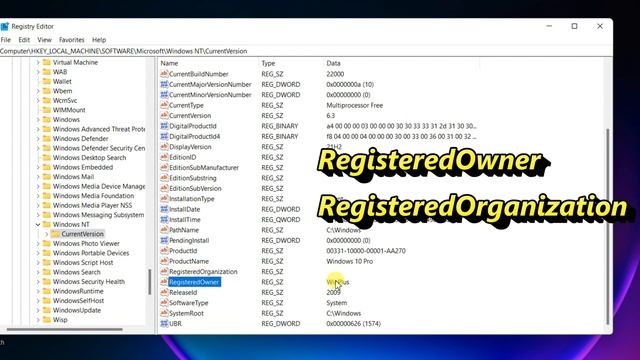Open the Favorites menu

click(x=71, y=40)
